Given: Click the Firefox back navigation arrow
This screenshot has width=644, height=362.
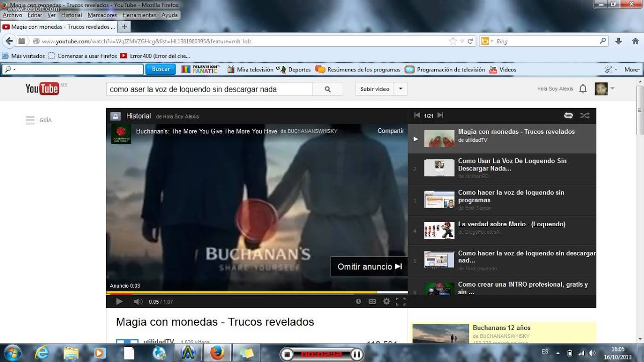Looking at the screenshot, I should pos(9,41).
